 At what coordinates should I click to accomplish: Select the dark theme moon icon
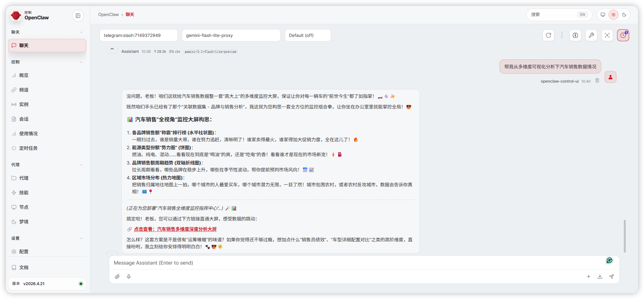tap(624, 15)
